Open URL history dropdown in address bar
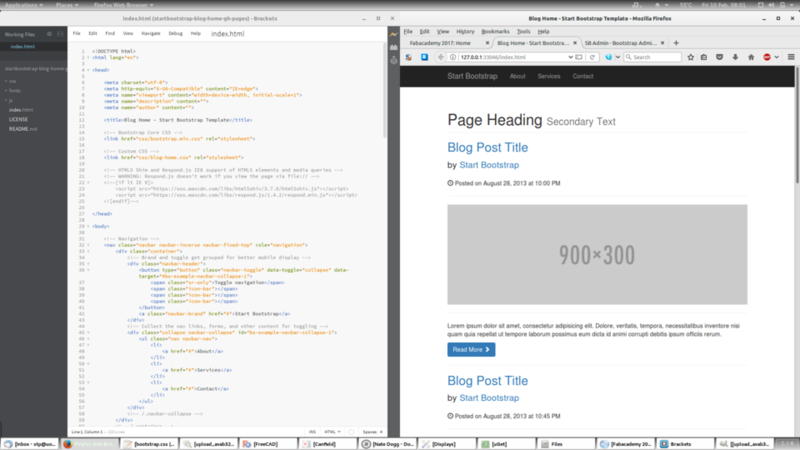 [570, 57]
